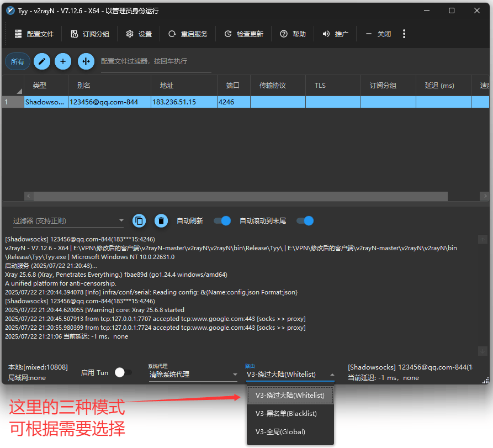
Task: Click the Shadowso... type cell
Action: [46, 102]
